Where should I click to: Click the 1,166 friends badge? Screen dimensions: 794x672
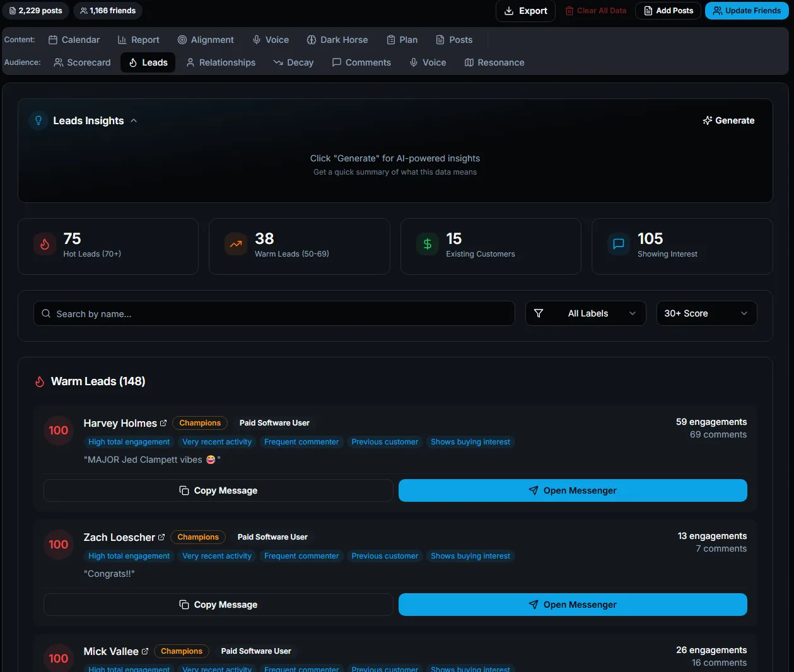pyautogui.click(x=108, y=11)
